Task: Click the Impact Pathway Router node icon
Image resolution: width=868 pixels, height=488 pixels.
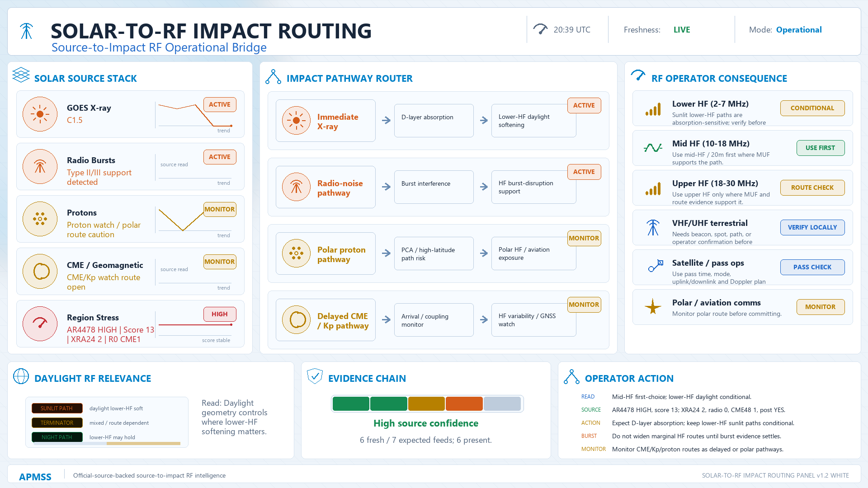Action: click(x=273, y=77)
